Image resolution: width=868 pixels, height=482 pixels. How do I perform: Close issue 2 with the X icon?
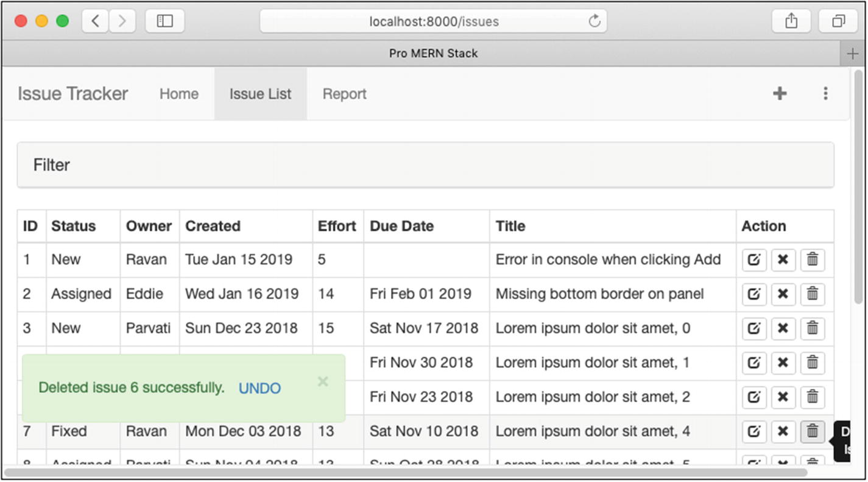pyautogui.click(x=783, y=294)
